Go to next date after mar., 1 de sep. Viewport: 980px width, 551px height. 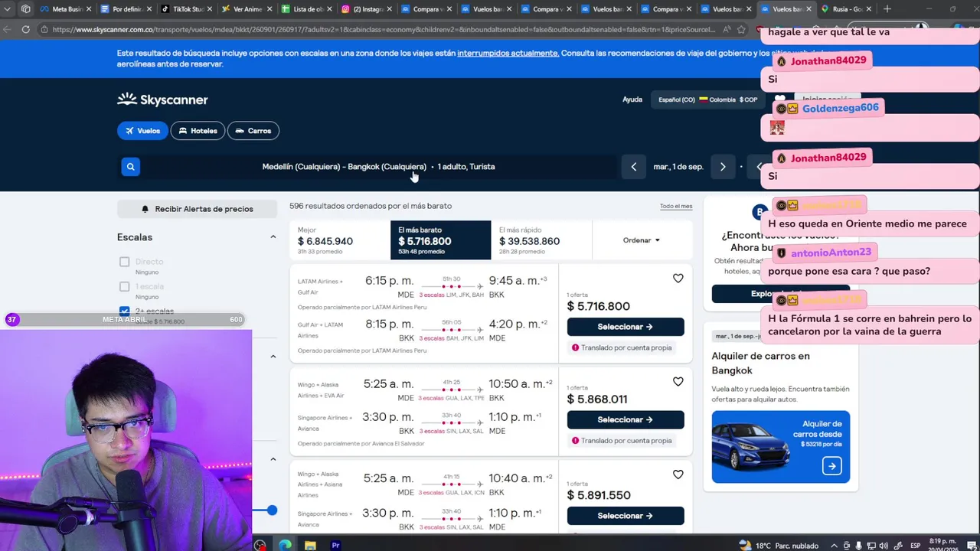(722, 167)
